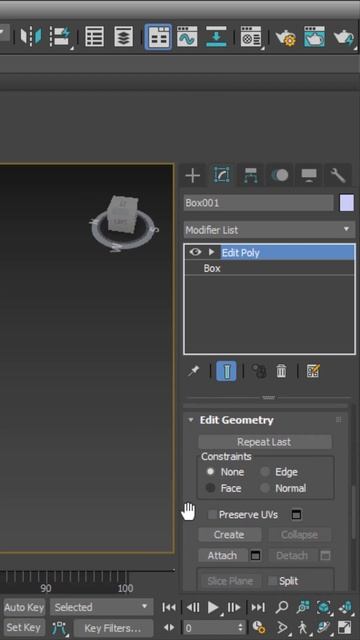The image size is (360, 640).
Task: Open the Material Editor
Action: coord(251,37)
